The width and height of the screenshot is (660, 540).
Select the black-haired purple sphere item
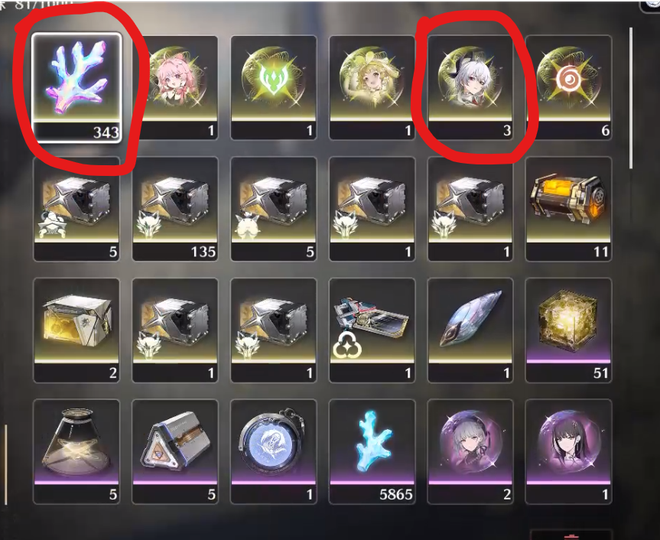pos(568,451)
